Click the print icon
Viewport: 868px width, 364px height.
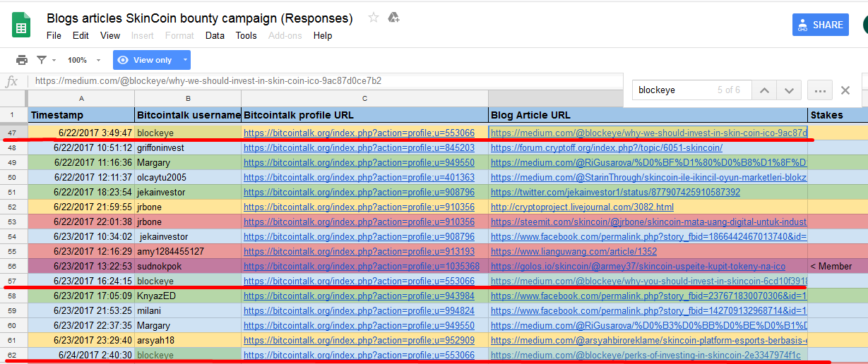[x=22, y=60]
